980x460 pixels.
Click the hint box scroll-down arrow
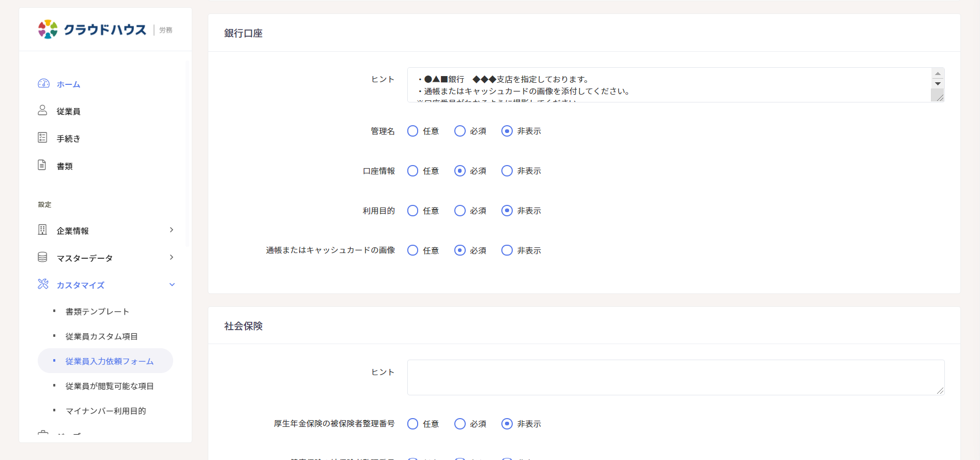(938, 83)
